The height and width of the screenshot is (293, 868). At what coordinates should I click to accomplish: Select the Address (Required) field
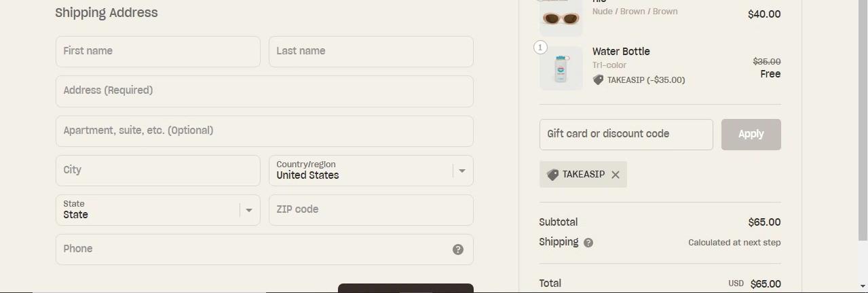click(x=264, y=91)
